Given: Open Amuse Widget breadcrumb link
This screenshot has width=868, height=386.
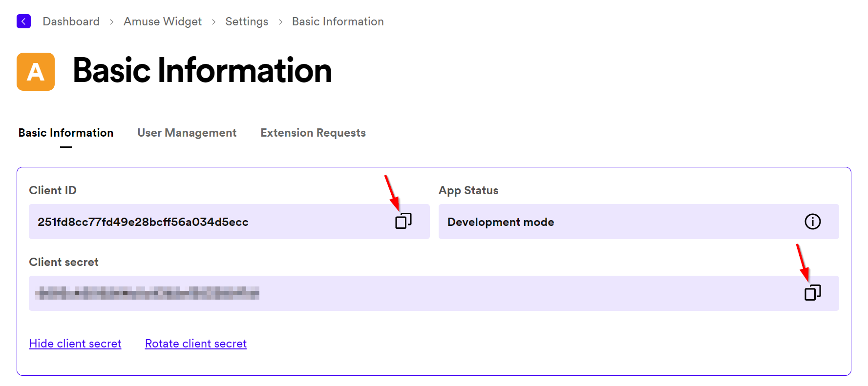Looking at the screenshot, I should point(163,21).
